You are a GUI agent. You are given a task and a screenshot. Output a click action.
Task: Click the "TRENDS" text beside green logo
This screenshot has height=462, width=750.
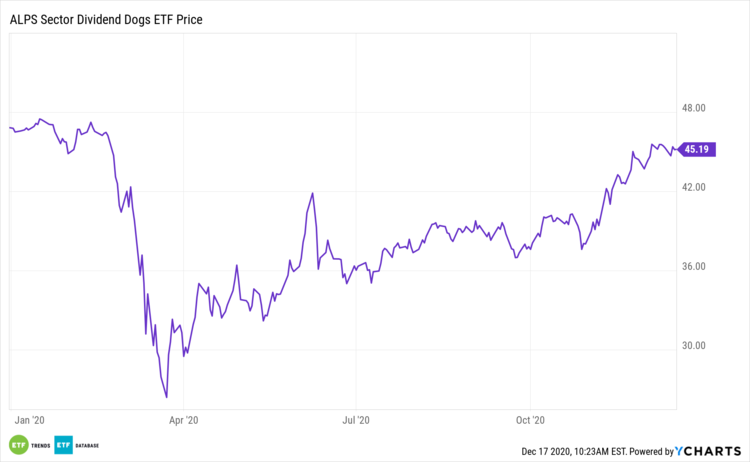(x=42, y=445)
